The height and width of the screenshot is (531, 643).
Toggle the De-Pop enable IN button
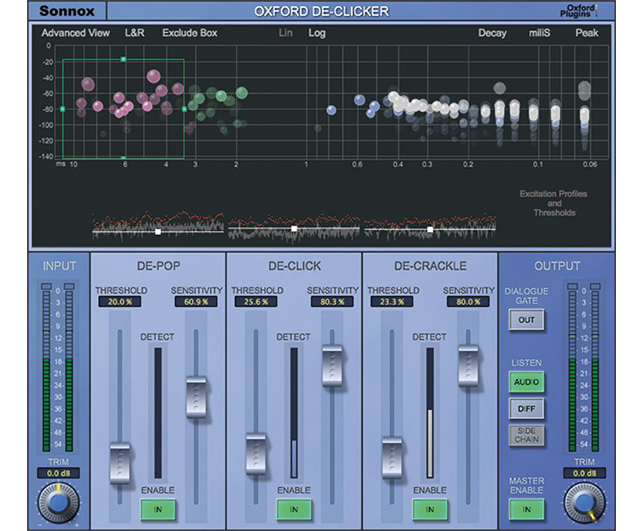[x=158, y=510]
